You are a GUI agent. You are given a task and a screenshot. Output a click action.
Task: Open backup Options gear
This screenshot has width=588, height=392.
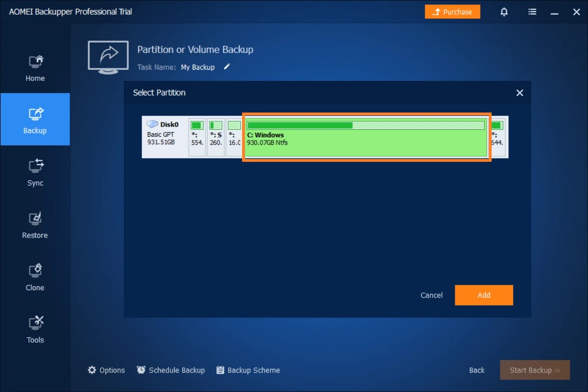click(106, 370)
